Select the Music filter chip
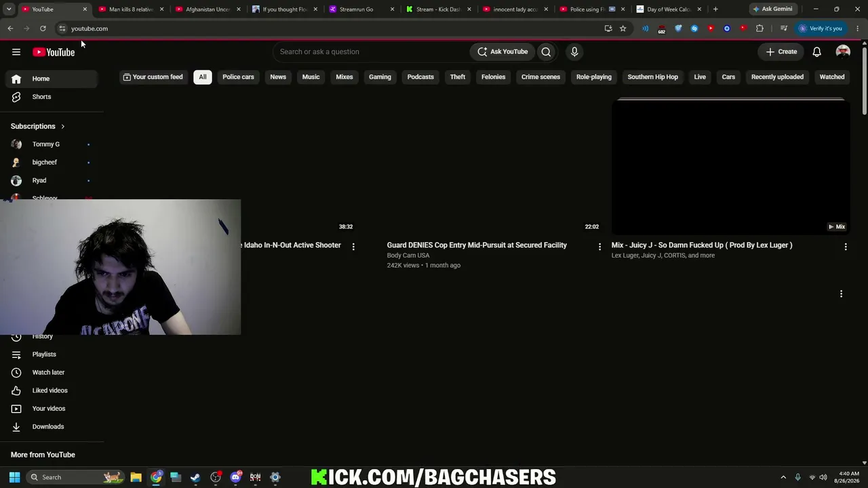868x488 pixels. 311,77
